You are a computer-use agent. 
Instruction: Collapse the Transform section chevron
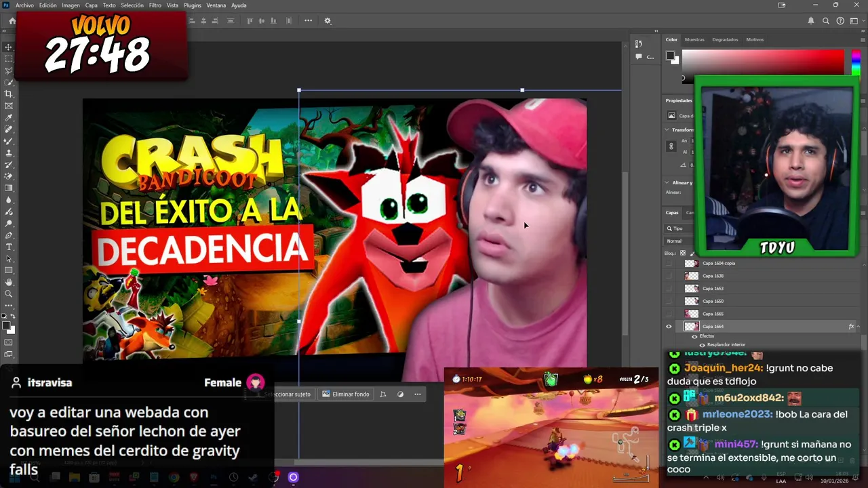(667, 129)
